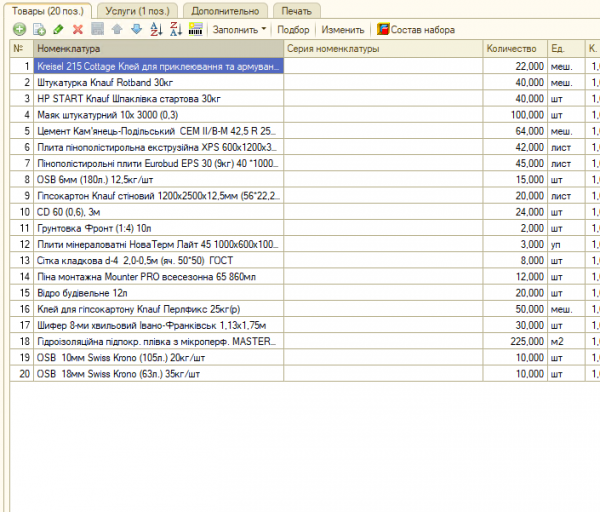Image resolution: width=600 pixels, height=512 pixels.
Task: Click the Изменить button
Action: pos(342,29)
